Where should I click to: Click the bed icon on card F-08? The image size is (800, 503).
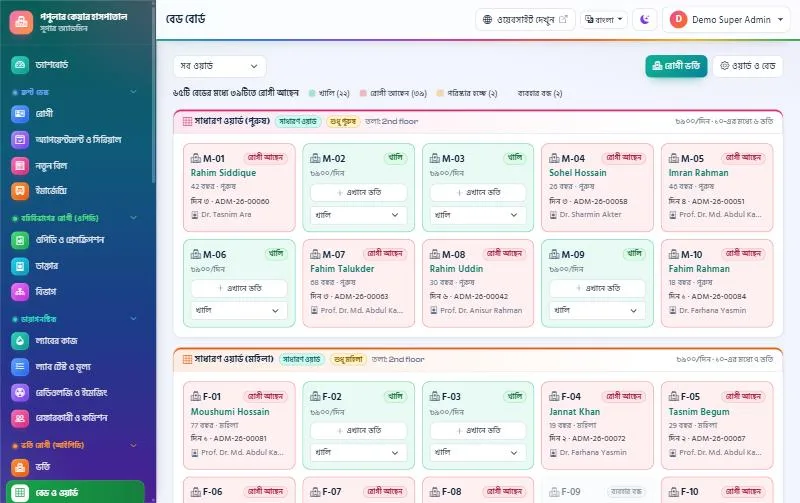[435, 492]
